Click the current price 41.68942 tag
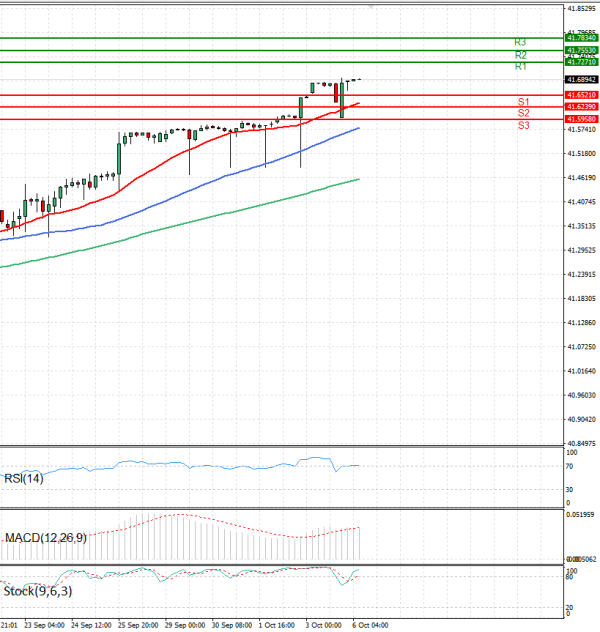The width and height of the screenshot is (600, 632). point(581,79)
